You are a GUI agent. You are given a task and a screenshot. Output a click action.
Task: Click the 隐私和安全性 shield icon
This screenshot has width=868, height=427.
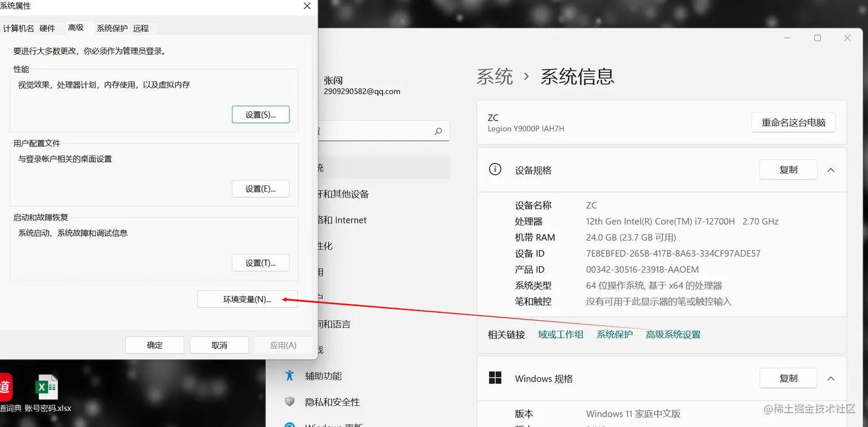click(x=290, y=402)
